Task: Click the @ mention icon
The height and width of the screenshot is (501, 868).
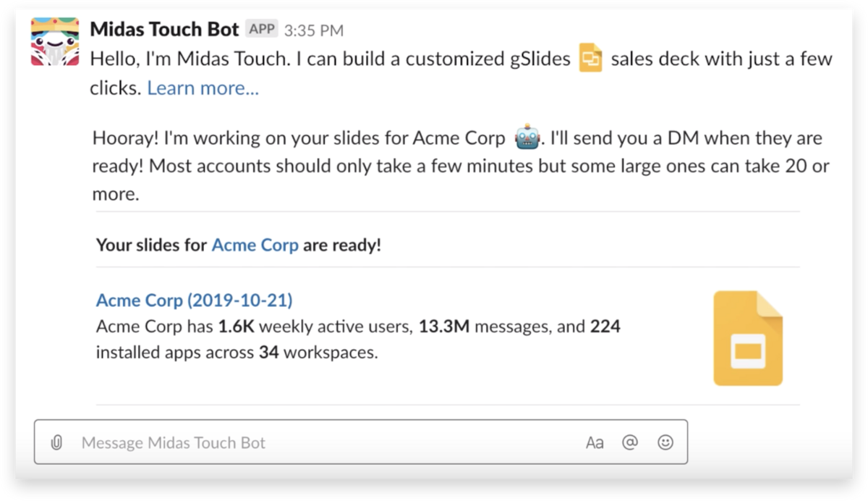Action: pyautogui.click(x=630, y=442)
